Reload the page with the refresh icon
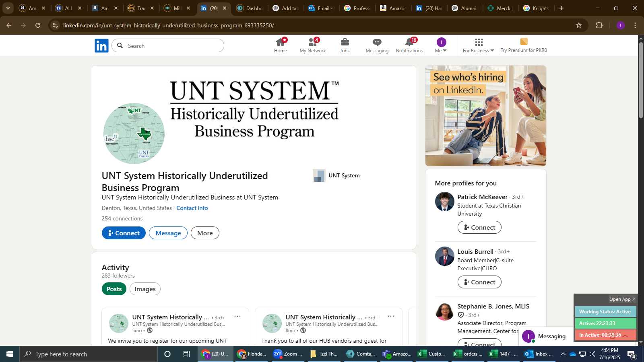644x362 pixels. click(38, 25)
